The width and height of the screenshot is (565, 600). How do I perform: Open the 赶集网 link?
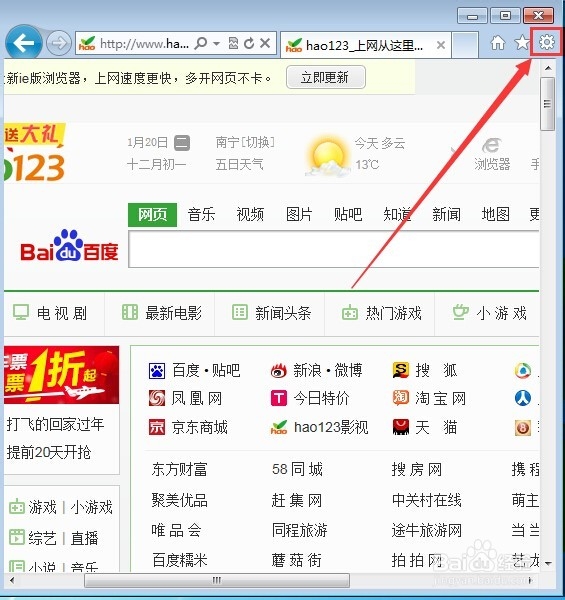[x=297, y=500]
